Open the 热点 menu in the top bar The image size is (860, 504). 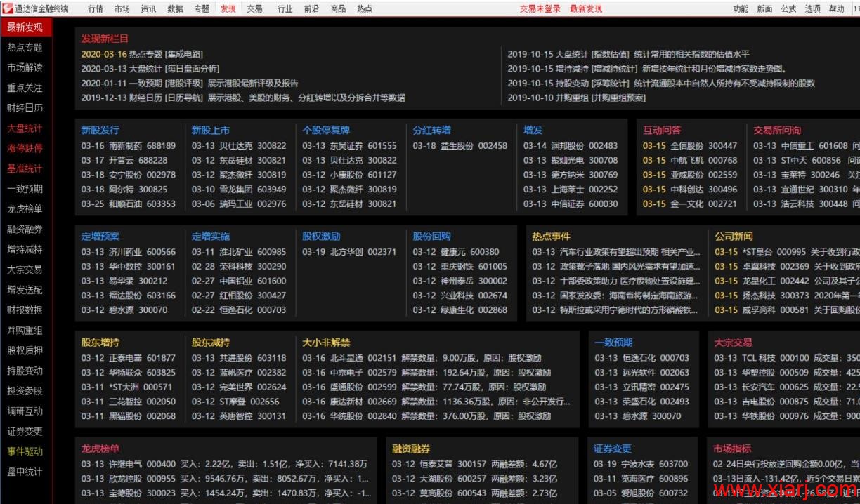coord(365,9)
